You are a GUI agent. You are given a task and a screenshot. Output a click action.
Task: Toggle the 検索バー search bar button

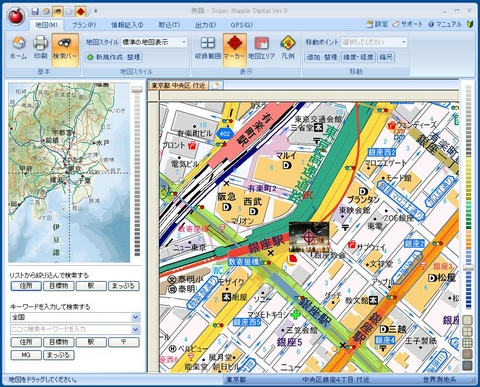pos(65,49)
